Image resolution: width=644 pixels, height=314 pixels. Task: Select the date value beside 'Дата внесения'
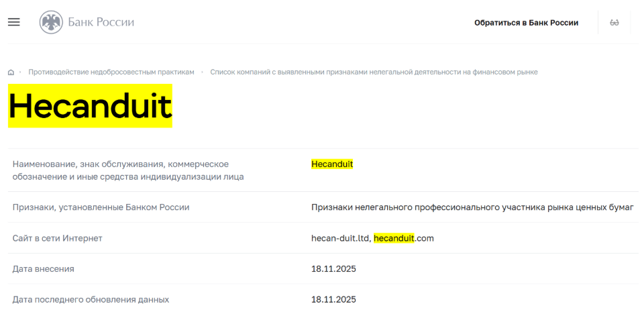pos(333,269)
